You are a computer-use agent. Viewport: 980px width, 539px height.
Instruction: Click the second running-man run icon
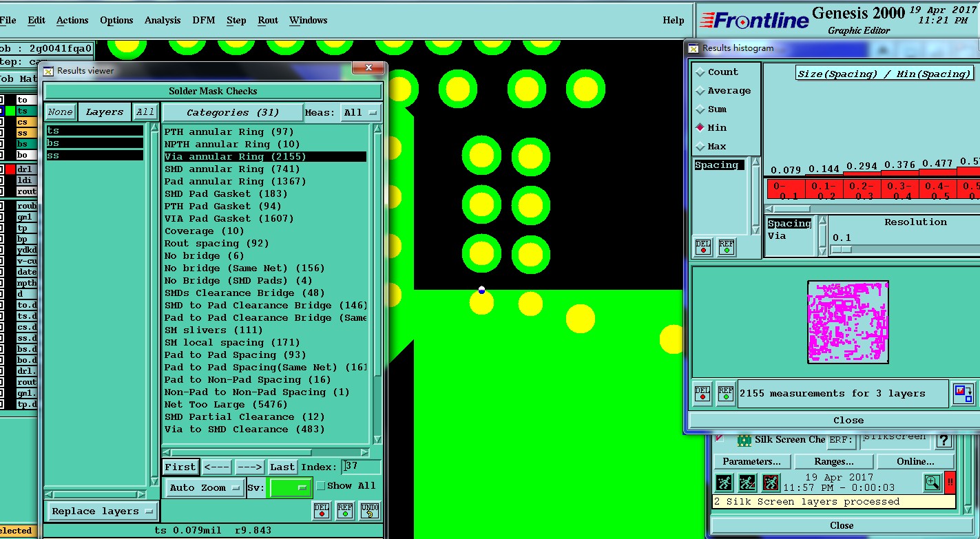click(747, 483)
